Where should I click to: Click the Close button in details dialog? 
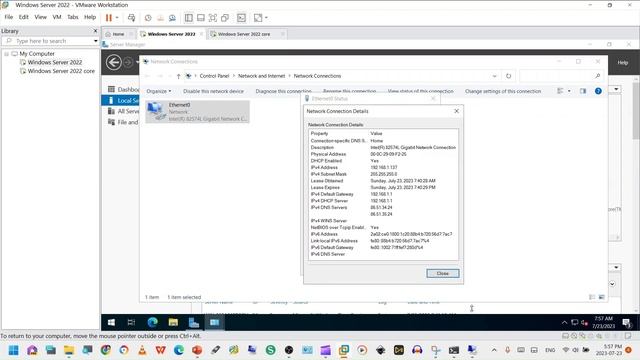[442, 273]
